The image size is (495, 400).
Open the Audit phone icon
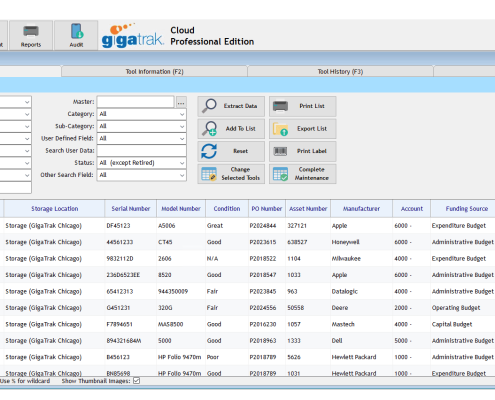click(x=76, y=31)
